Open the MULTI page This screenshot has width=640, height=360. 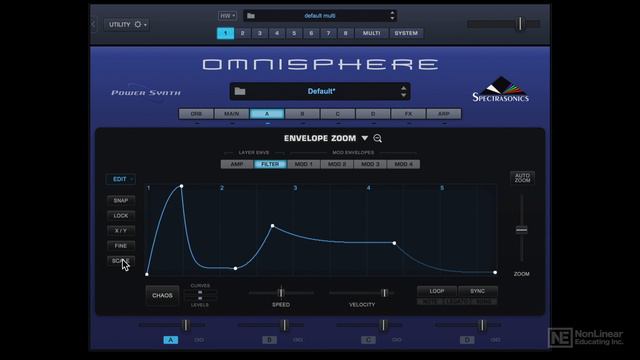(x=371, y=33)
